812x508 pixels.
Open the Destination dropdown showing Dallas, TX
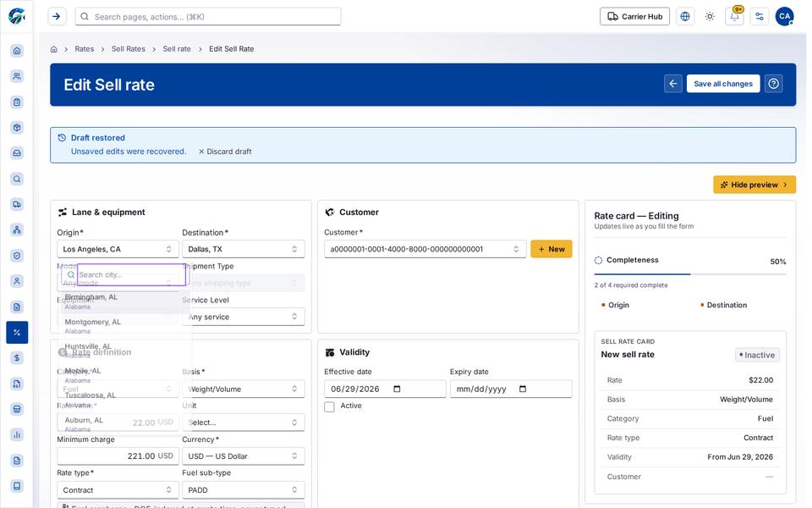[244, 249]
